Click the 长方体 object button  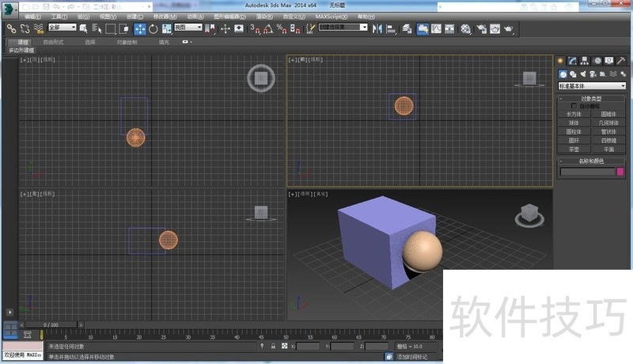click(x=574, y=114)
